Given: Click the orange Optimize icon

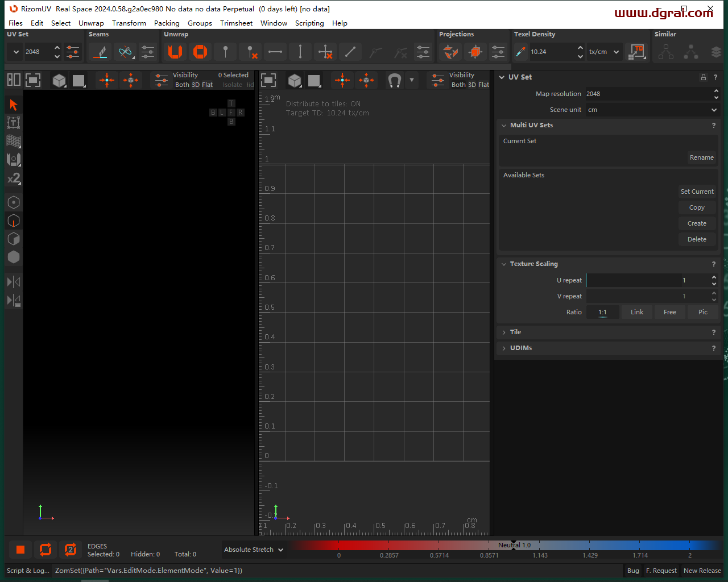Looking at the screenshot, I should pos(200,52).
